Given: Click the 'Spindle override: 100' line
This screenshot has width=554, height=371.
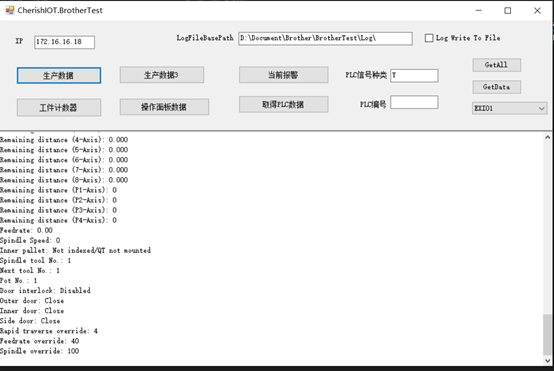Looking at the screenshot, I should pyautogui.click(x=40, y=351).
